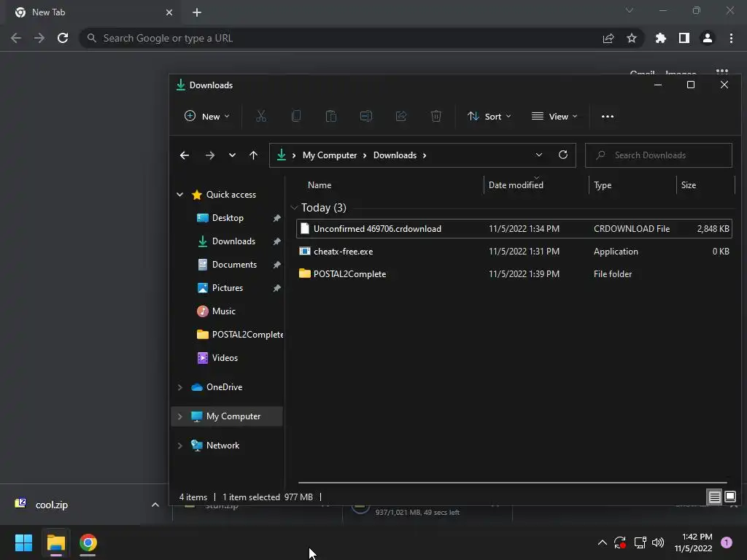
Task: Open Chrome from taskbar
Action: pos(88,542)
